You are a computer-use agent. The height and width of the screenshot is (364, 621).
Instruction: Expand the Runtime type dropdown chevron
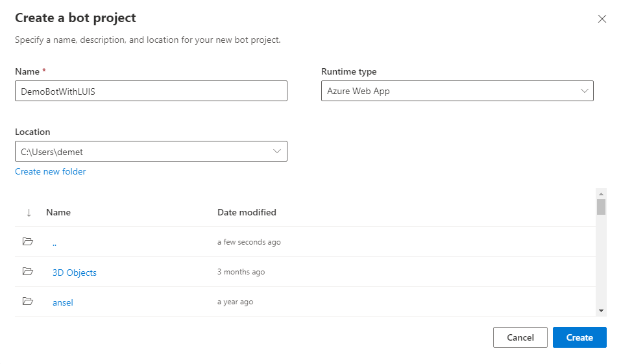point(584,91)
